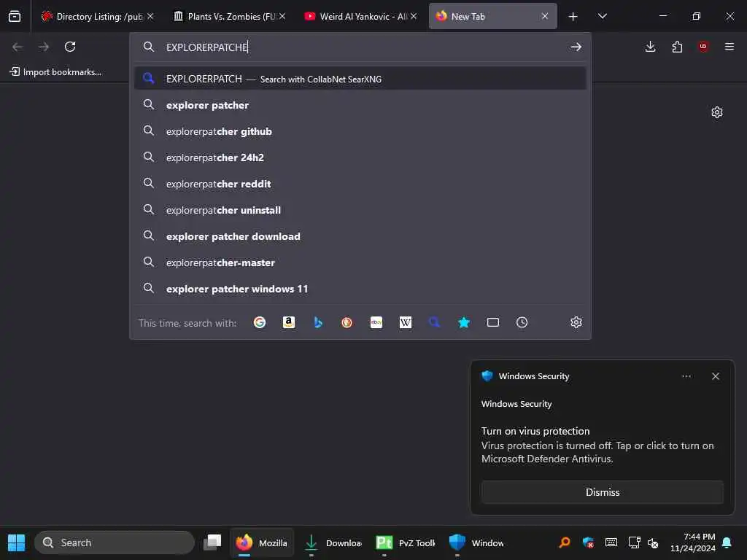Open Task View on taskbar
This screenshot has width=747, height=560.
(x=212, y=542)
